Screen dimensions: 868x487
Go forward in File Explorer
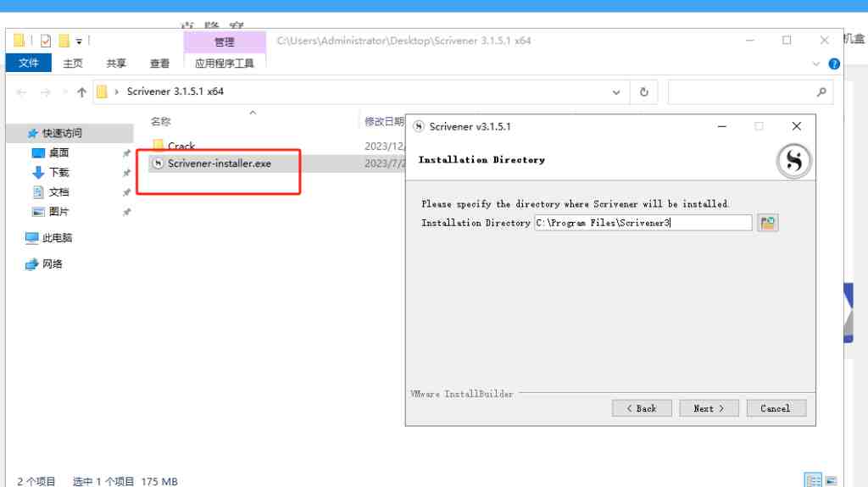pos(46,91)
